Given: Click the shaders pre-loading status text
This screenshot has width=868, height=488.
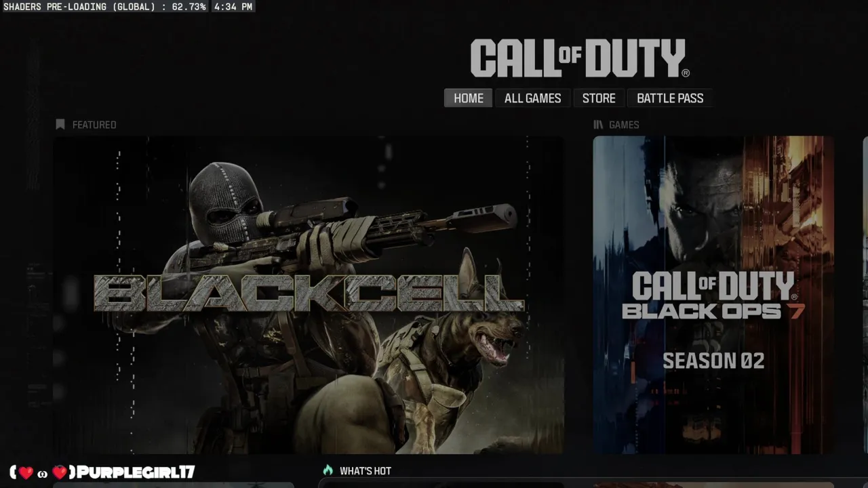Looking at the screenshot, I should [x=104, y=7].
